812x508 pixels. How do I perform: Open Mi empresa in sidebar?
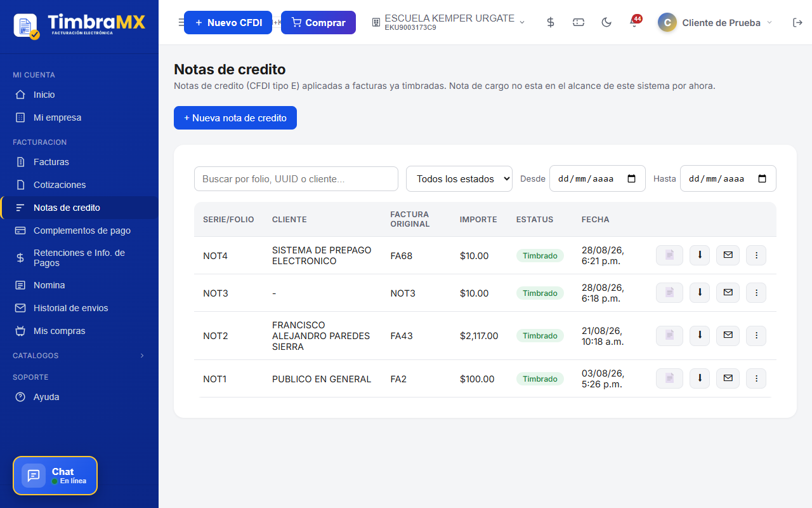pyautogui.click(x=79, y=117)
